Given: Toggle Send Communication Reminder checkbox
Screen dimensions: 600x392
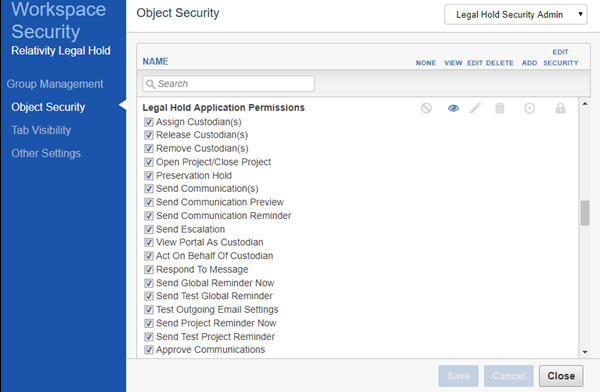Looking at the screenshot, I should click(x=148, y=216).
